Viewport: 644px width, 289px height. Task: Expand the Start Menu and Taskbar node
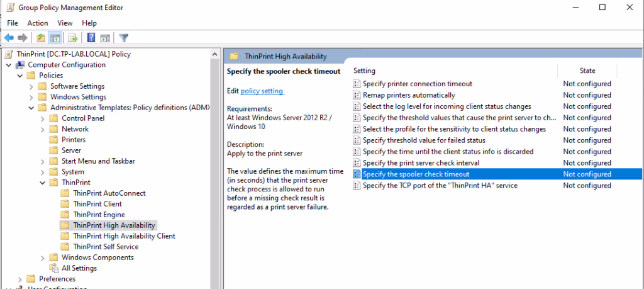[x=43, y=161]
